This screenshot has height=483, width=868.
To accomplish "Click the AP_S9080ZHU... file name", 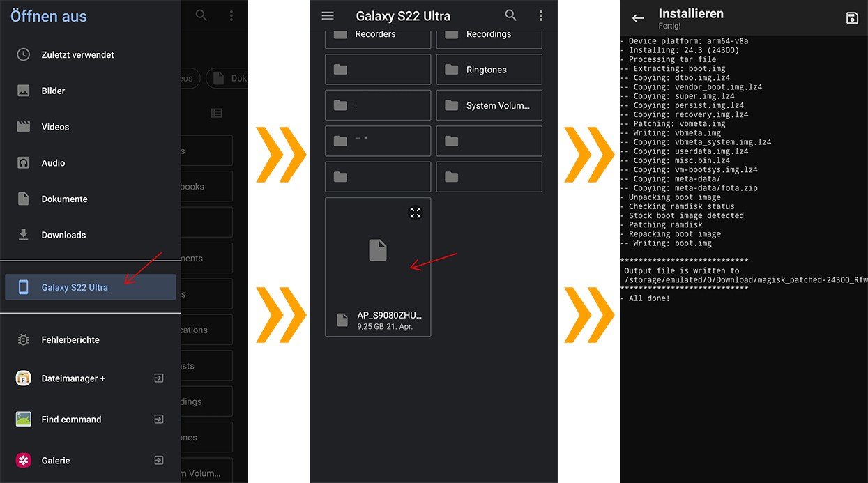I will 390,315.
